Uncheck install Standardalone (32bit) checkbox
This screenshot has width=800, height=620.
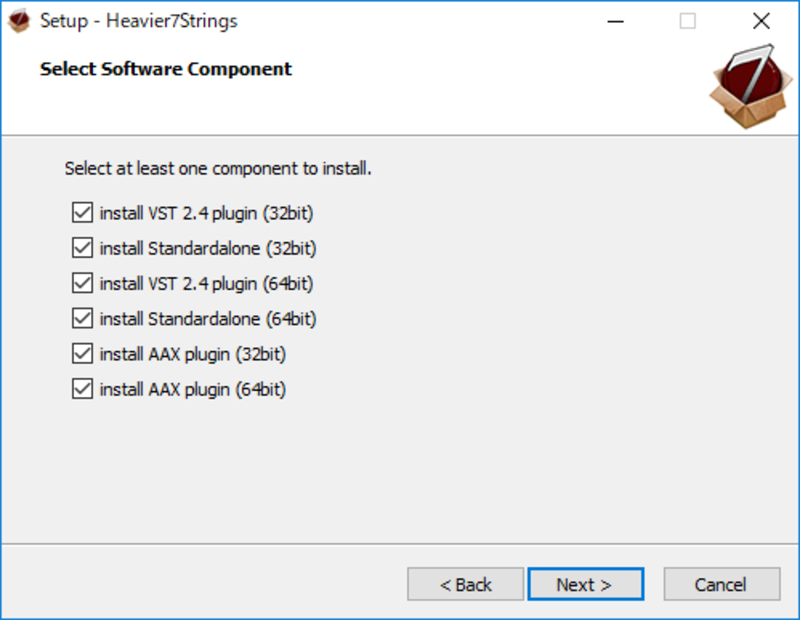[x=82, y=248]
